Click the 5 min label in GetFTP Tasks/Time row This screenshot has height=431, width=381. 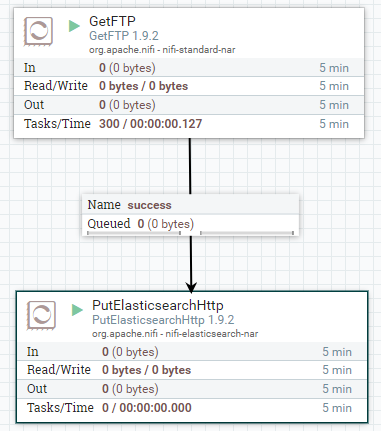pos(334,124)
